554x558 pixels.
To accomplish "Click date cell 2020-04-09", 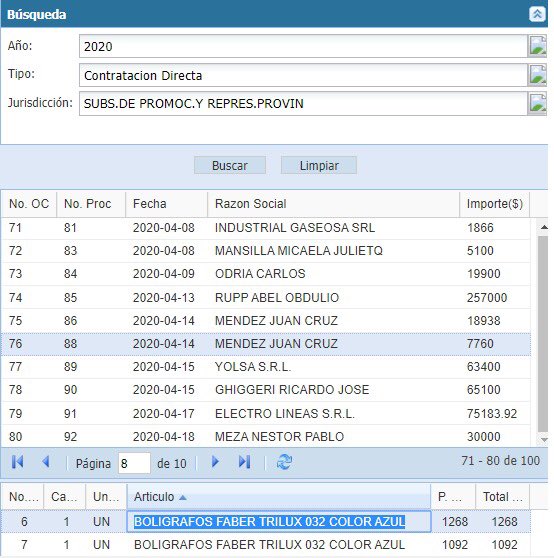I will [x=164, y=274].
